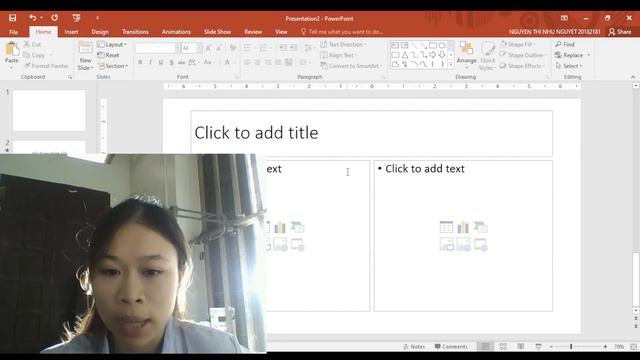Viewport: 640px width, 360px height.
Task: Select the Isosceles Triangle shape
Action: (x=404, y=55)
